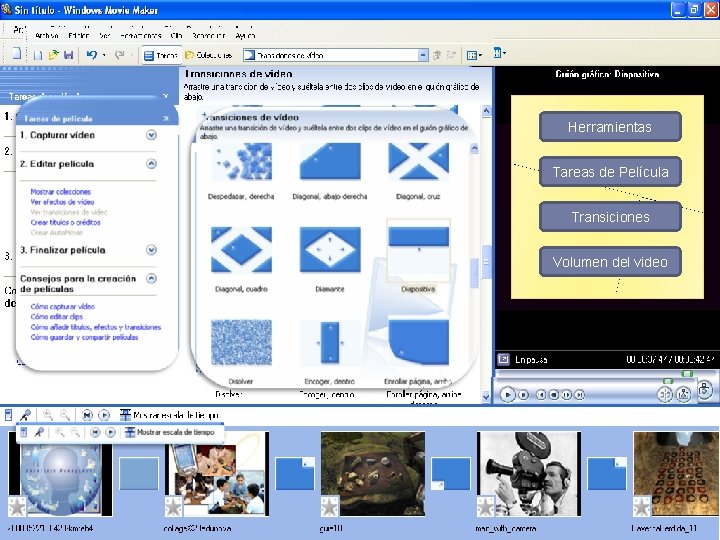This screenshot has height=540, width=720.
Task: Select the Diagonal, cuadro transition thumbnail
Action: click(x=241, y=250)
